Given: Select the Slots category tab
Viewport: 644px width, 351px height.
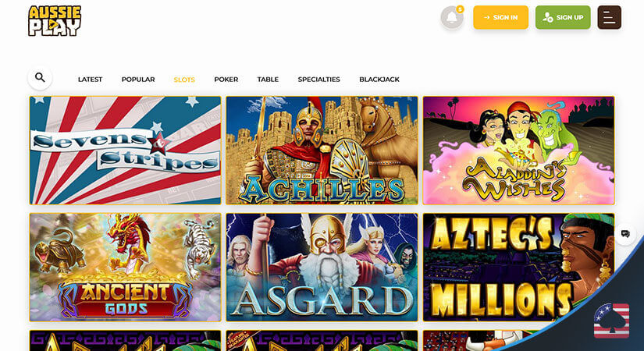Looking at the screenshot, I should [x=184, y=80].
